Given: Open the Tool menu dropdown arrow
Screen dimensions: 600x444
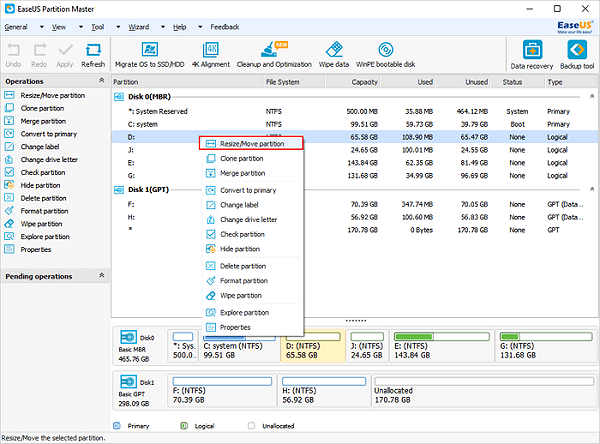Looking at the screenshot, I should [118, 27].
